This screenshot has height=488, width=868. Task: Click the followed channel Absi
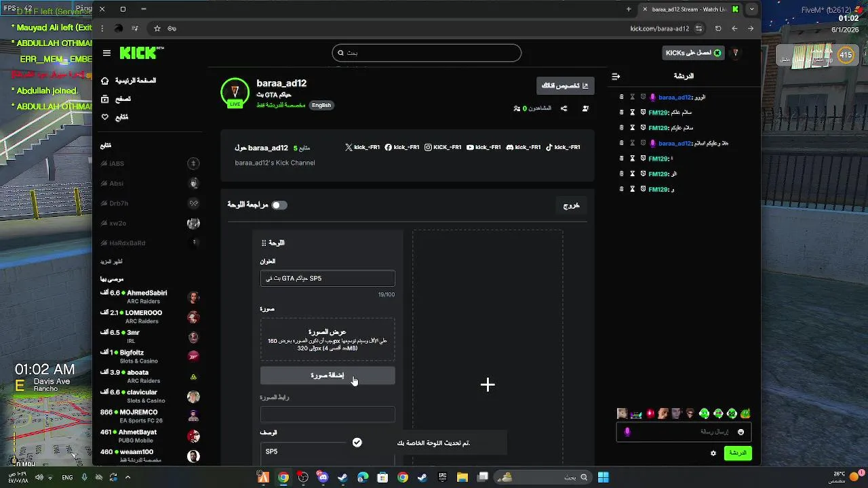point(150,184)
